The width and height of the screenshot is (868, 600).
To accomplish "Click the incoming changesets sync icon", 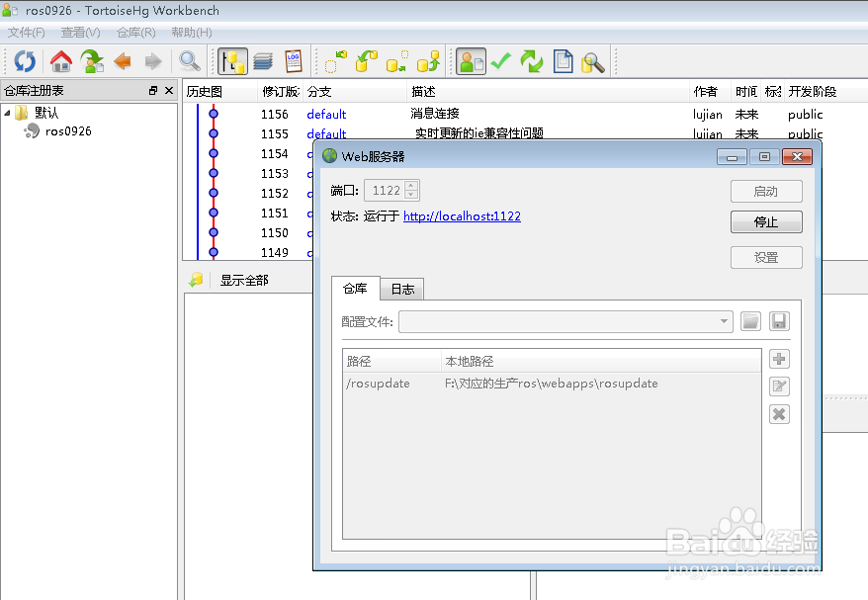I will tap(335, 61).
